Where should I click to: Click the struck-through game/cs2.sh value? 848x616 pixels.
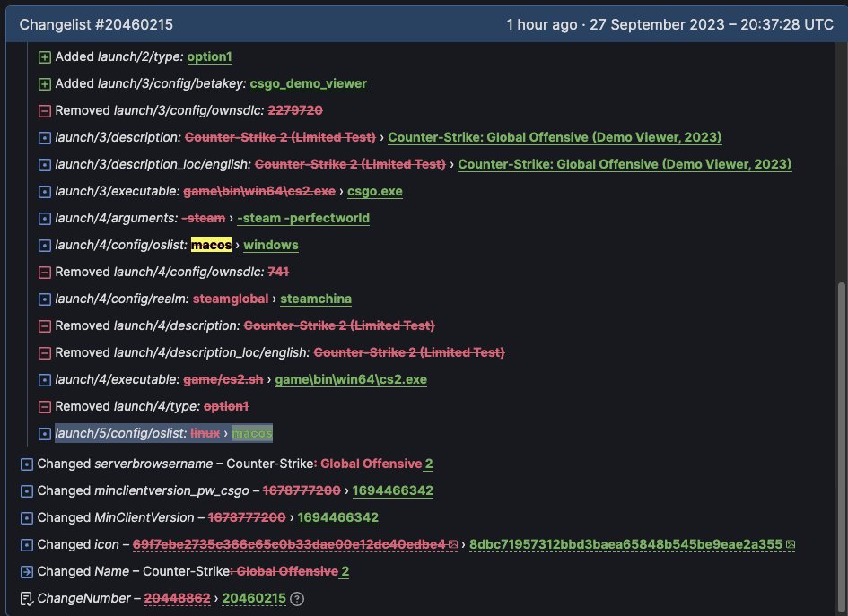tap(223, 379)
